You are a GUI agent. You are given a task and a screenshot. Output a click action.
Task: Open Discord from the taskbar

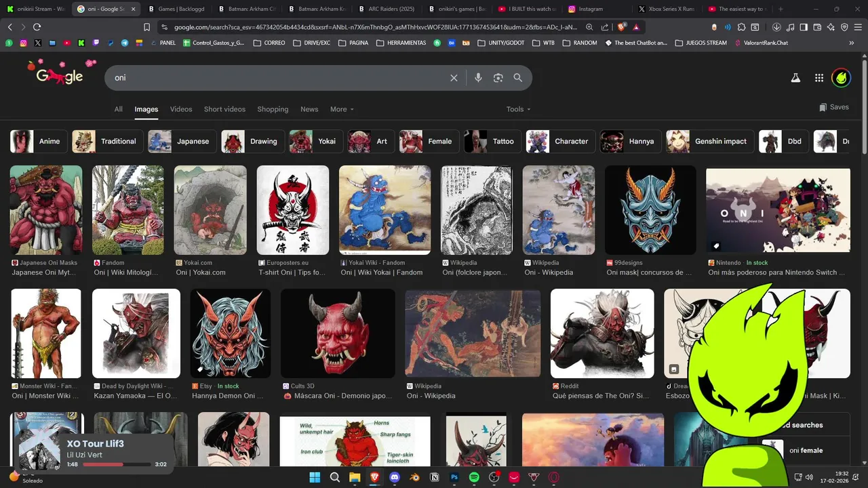395,477
